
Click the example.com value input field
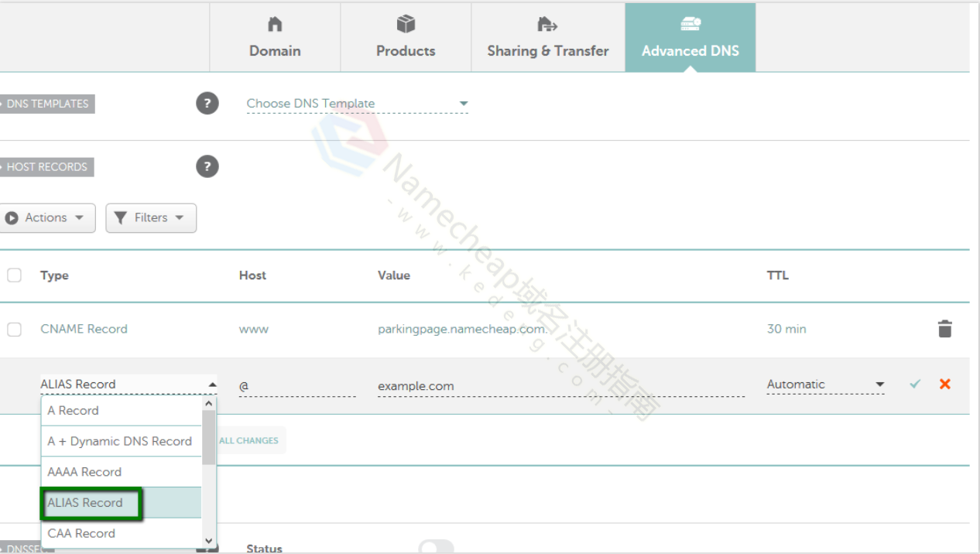click(561, 386)
